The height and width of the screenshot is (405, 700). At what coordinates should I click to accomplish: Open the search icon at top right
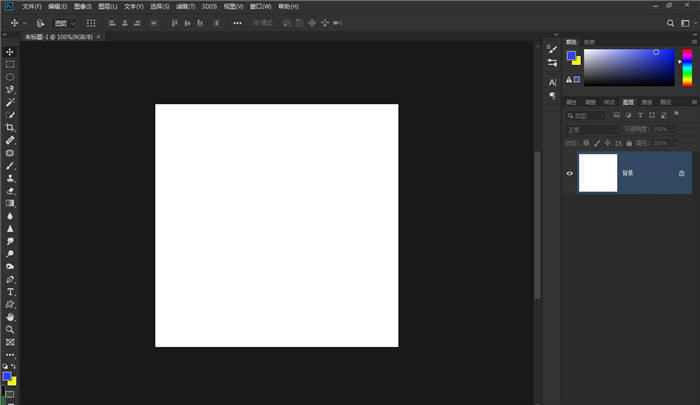[670, 22]
